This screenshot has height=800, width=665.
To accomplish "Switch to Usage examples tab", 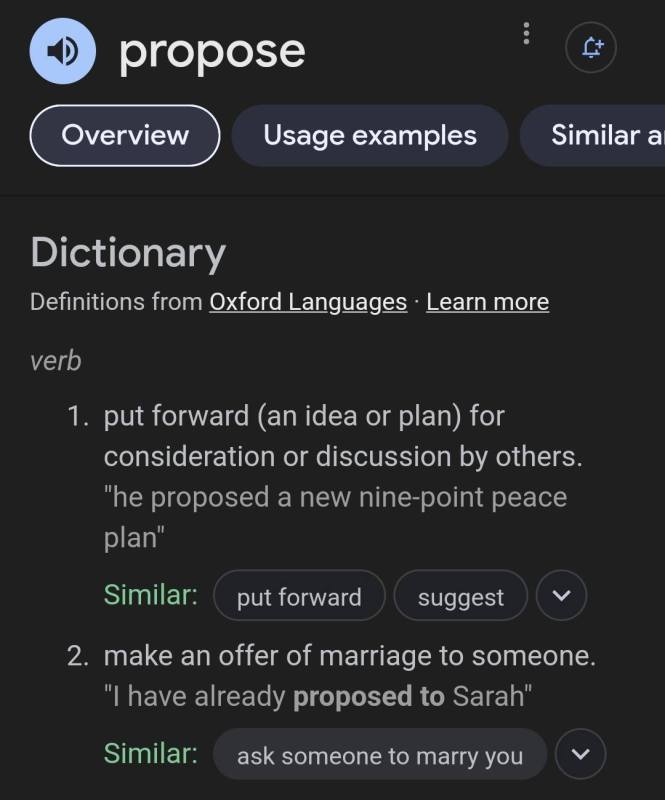I will click(370, 136).
